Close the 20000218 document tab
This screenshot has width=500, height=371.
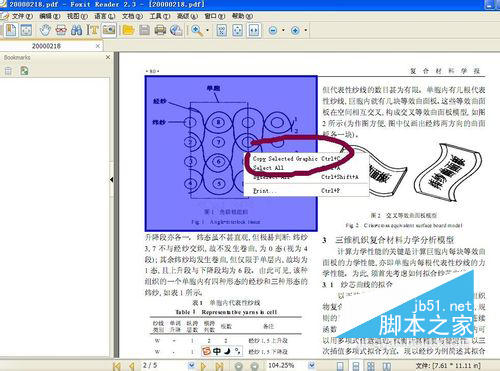tap(98, 46)
